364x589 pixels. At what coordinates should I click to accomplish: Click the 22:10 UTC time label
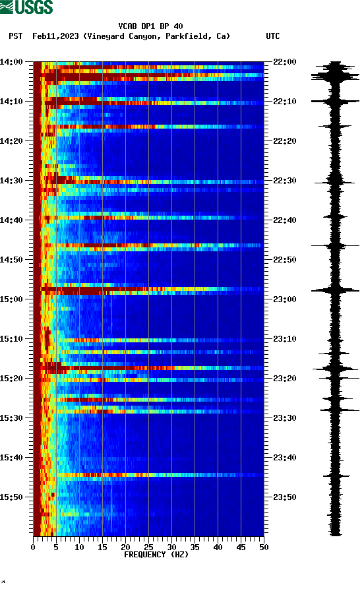pyautogui.click(x=285, y=102)
